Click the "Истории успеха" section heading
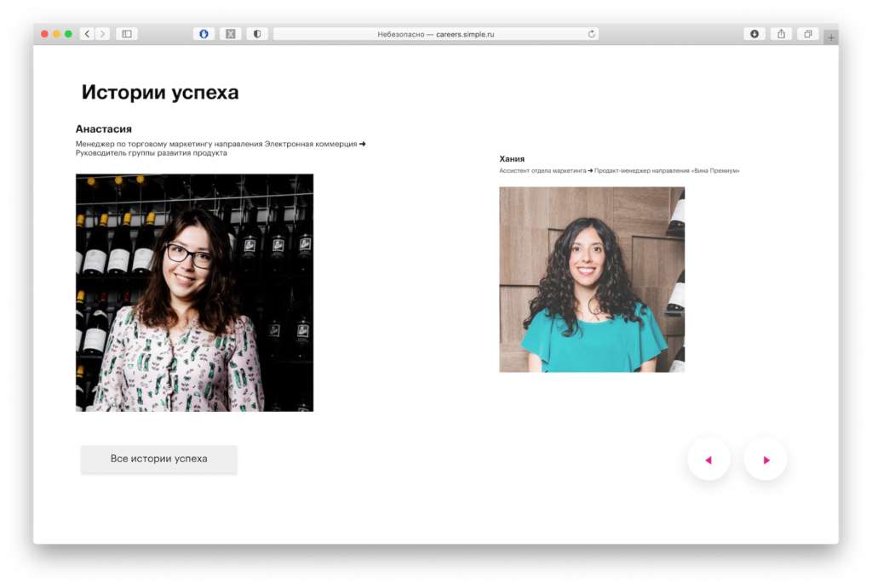 [x=160, y=93]
